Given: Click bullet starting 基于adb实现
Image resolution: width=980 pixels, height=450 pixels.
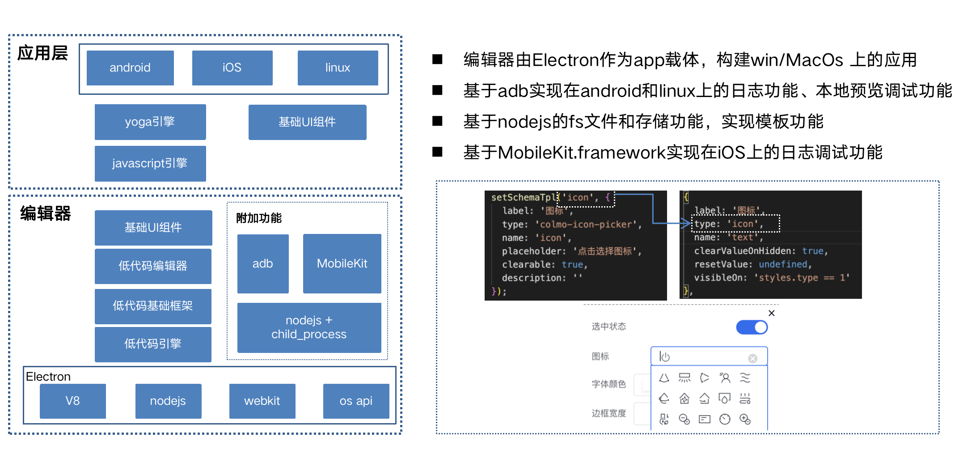Looking at the screenshot, I should [x=708, y=90].
